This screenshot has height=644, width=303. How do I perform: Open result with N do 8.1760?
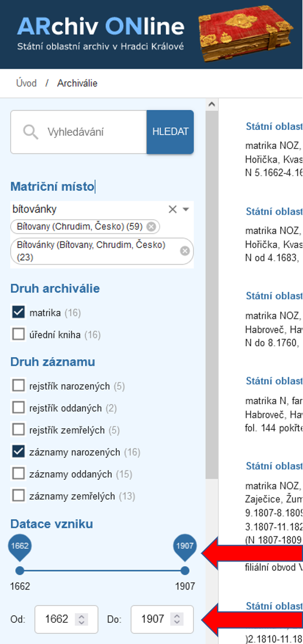coord(274,296)
